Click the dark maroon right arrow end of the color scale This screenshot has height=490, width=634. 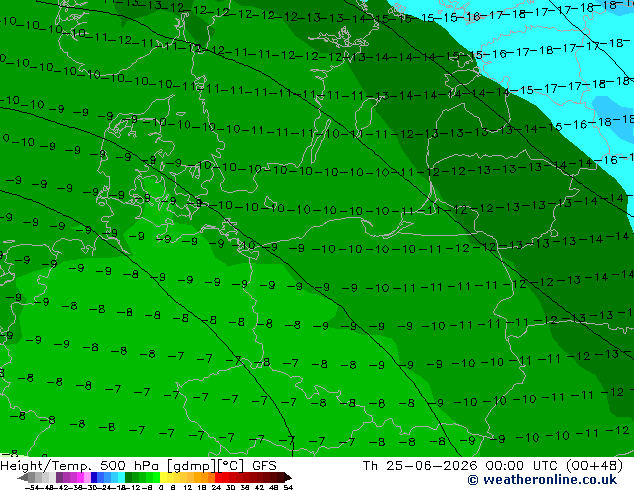point(287,477)
